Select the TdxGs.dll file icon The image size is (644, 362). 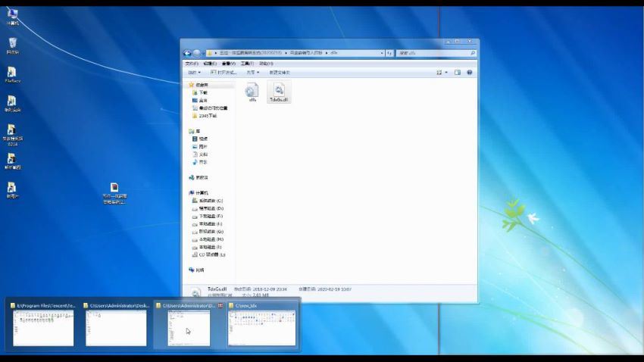pos(279,92)
